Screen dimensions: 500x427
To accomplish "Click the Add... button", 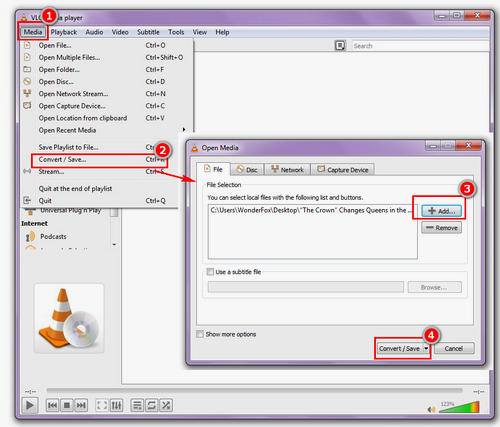I will pos(441,211).
